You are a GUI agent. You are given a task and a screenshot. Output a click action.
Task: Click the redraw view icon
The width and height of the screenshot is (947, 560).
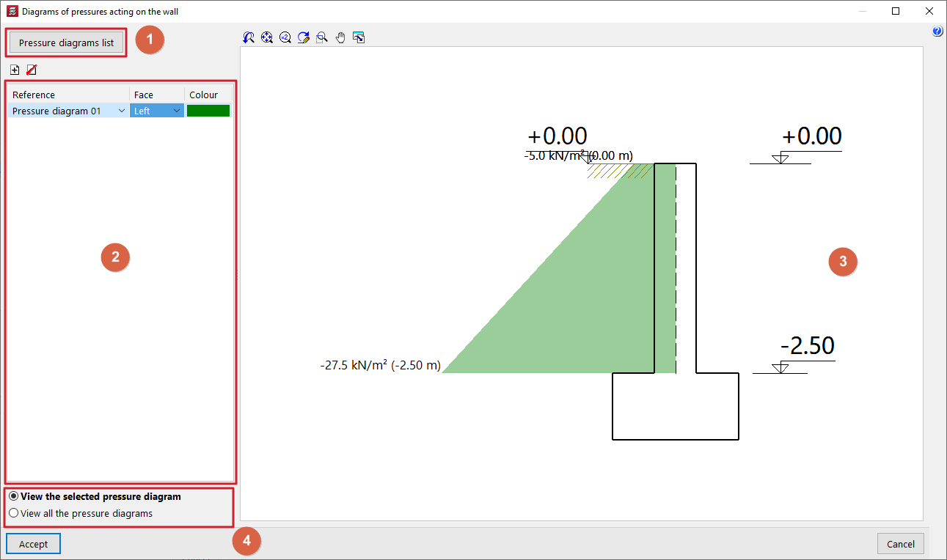pos(304,37)
